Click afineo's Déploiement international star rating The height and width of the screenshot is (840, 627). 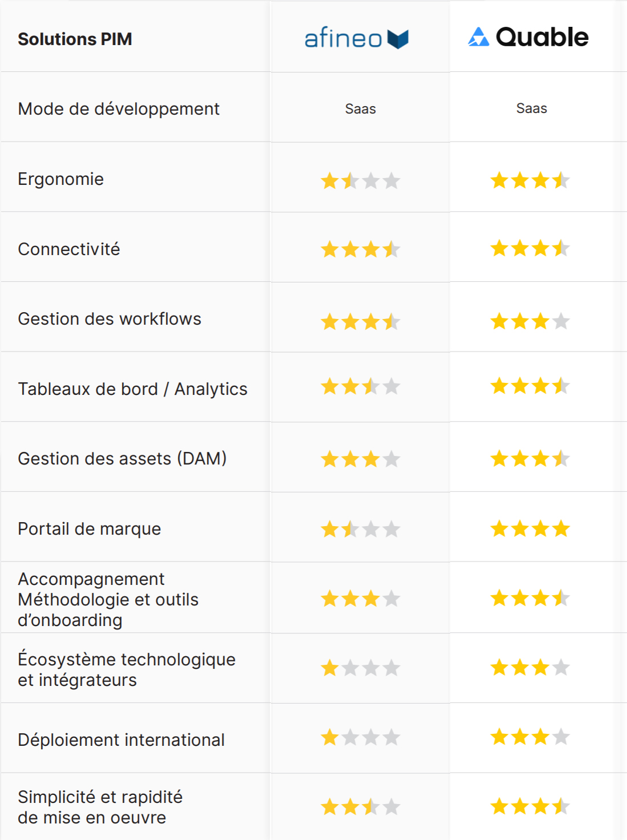click(361, 737)
